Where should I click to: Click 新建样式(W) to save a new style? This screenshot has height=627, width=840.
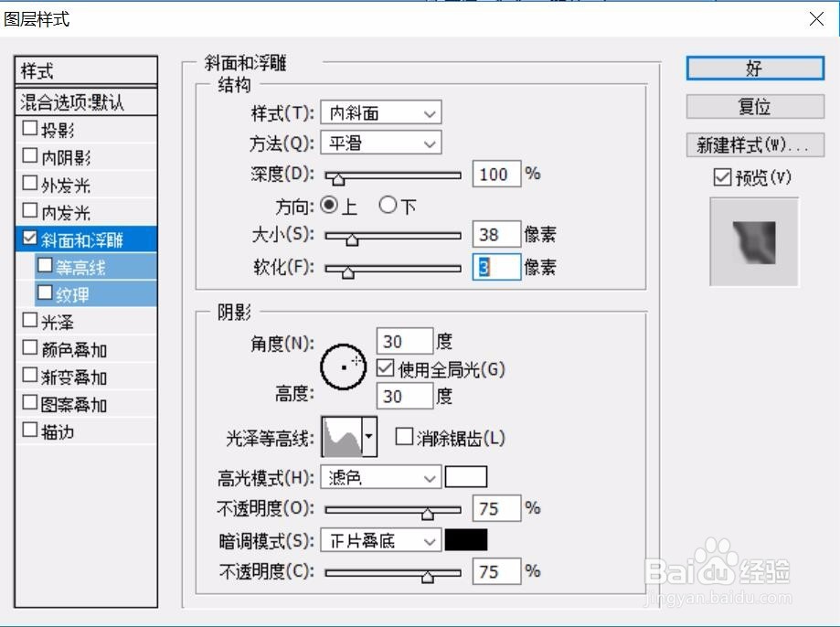(x=753, y=144)
